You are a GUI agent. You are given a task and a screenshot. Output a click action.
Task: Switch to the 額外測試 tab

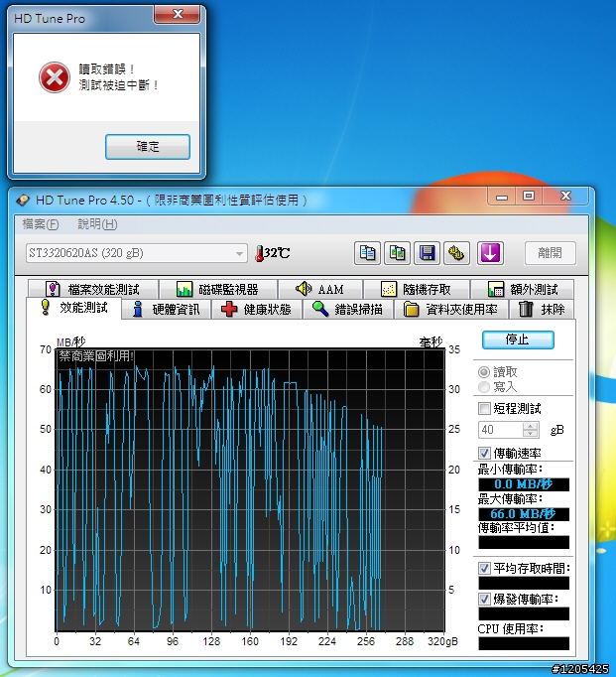click(x=522, y=289)
